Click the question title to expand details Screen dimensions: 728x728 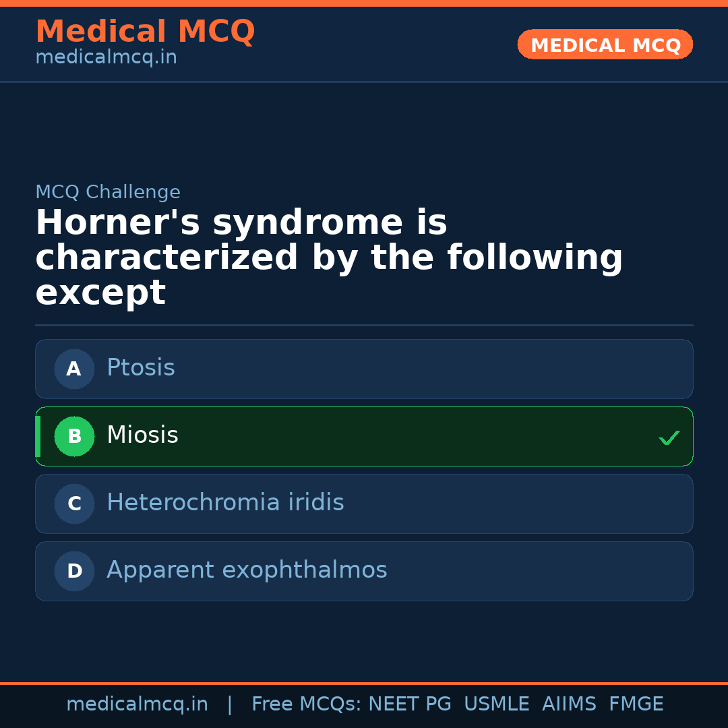click(x=329, y=256)
